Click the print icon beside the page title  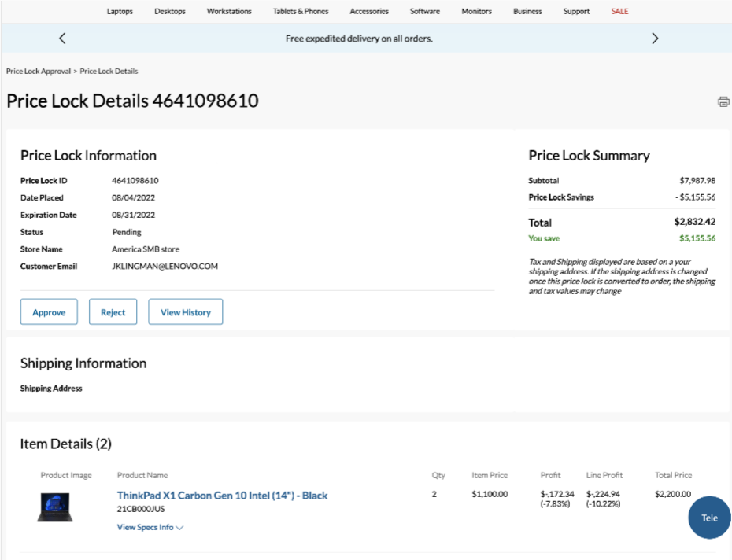(723, 101)
